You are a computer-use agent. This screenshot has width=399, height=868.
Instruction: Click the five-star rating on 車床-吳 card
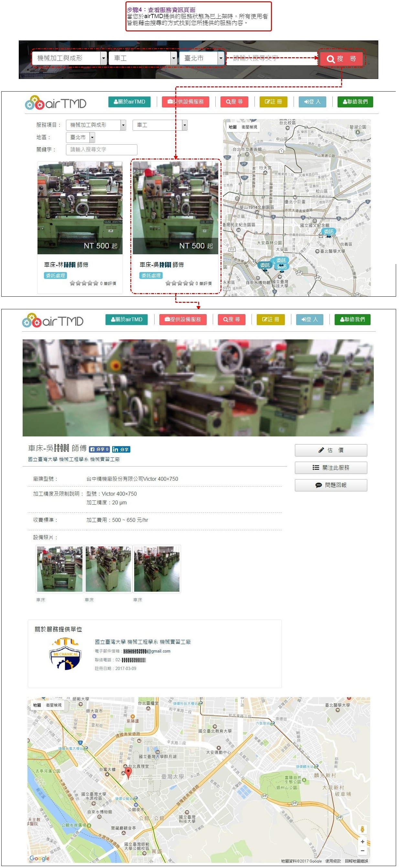[179, 283]
